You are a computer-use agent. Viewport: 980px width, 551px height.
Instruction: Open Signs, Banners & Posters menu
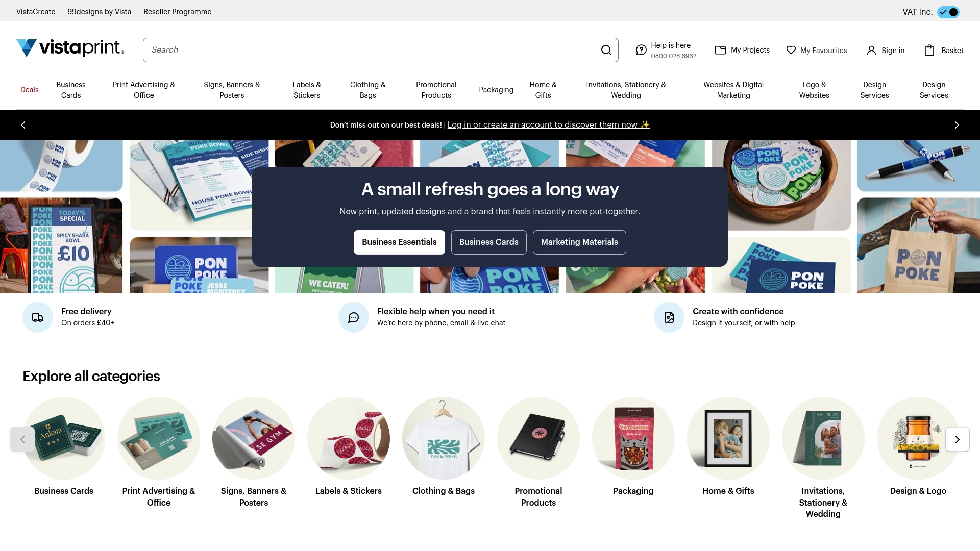tap(232, 90)
